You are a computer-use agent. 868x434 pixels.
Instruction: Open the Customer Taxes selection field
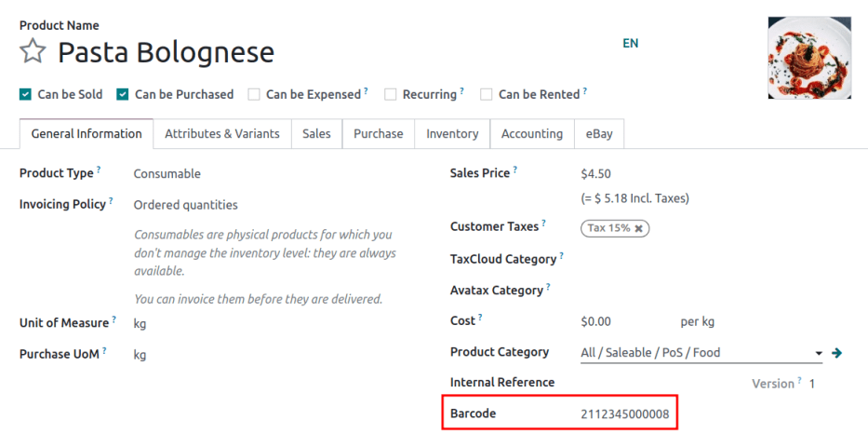pyautogui.click(x=726, y=228)
